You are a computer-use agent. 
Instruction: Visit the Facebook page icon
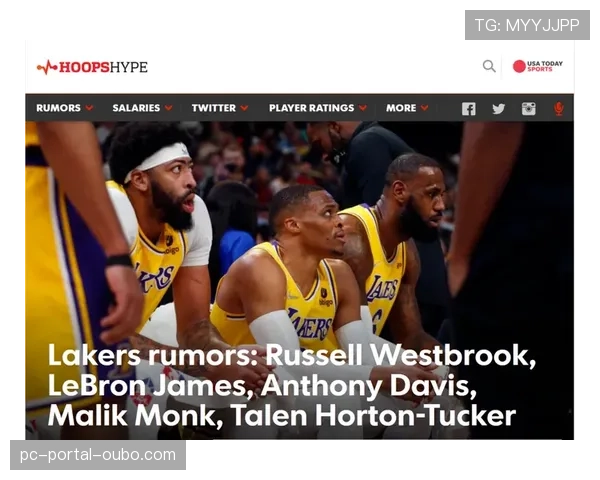click(x=469, y=109)
